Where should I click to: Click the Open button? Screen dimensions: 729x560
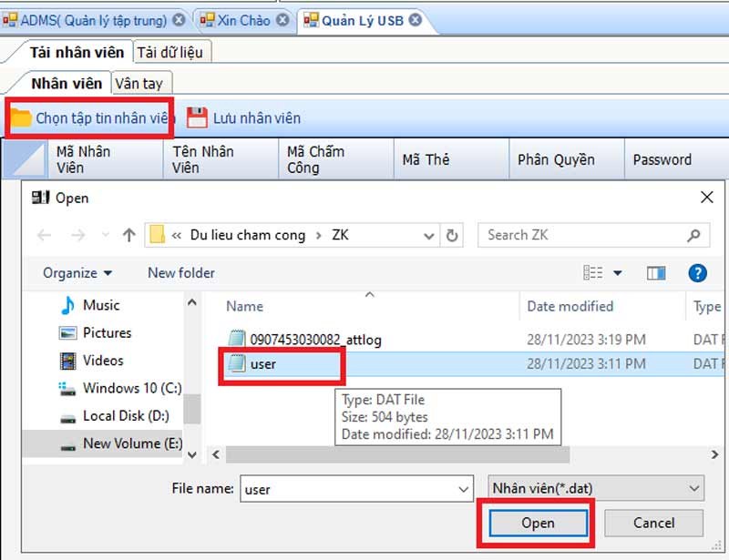click(538, 523)
